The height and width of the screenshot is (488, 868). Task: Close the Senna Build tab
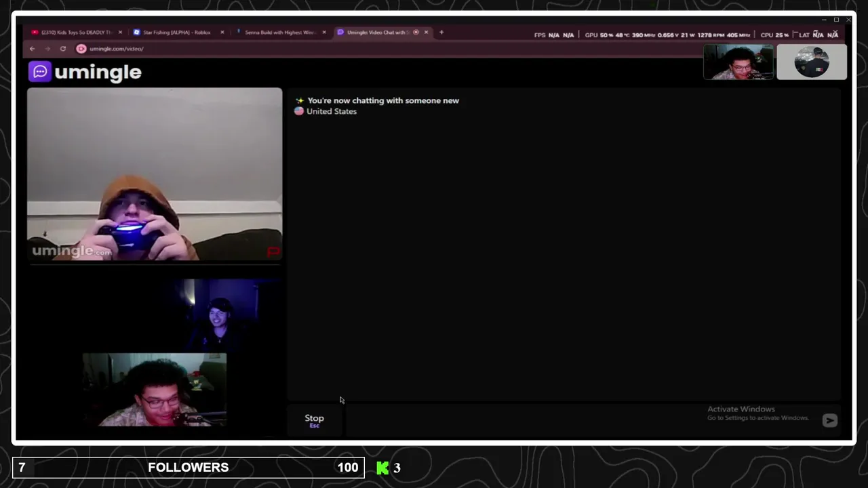click(324, 32)
